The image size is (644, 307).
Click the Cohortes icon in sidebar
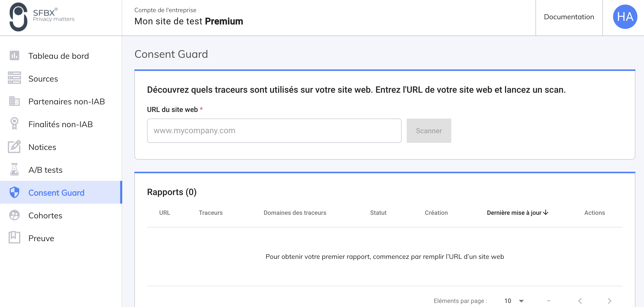[14, 215]
